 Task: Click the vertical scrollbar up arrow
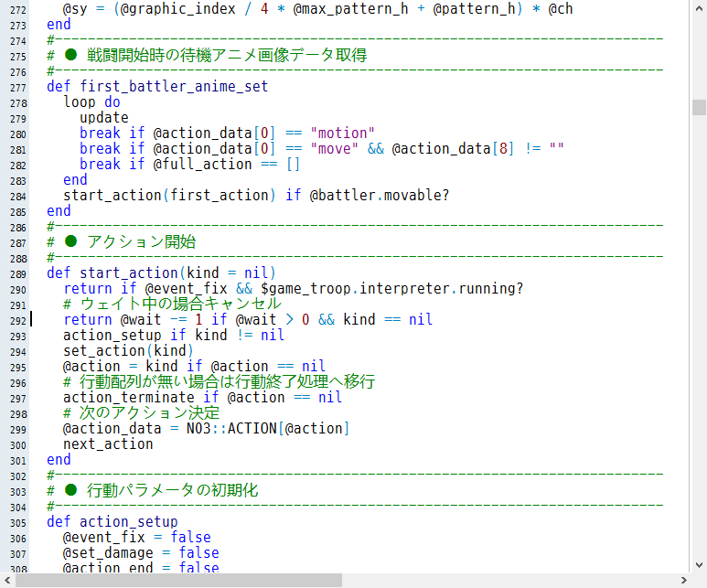click(699, 8)
